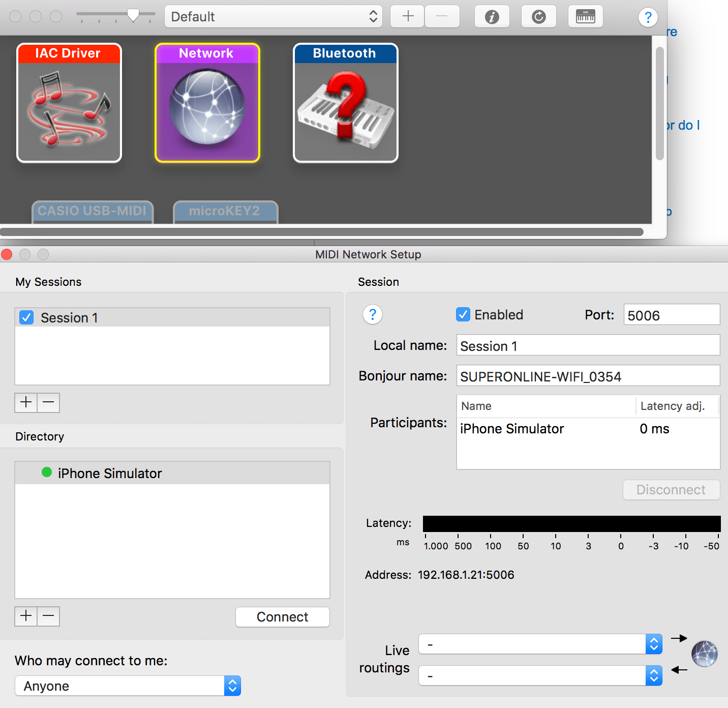Adjust the zoom slider in the toolbar

(134, 14)
